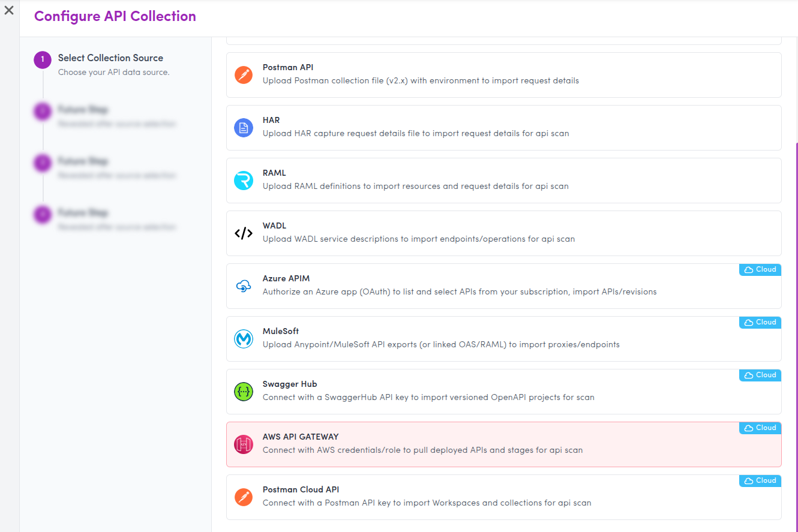Click the Cloud badge on MuleSoft card
The image size is (798, 532).
pos(760,323)
